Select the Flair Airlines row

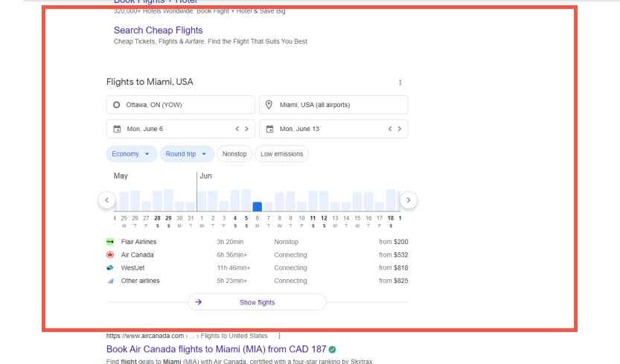[x=257, y=242]
